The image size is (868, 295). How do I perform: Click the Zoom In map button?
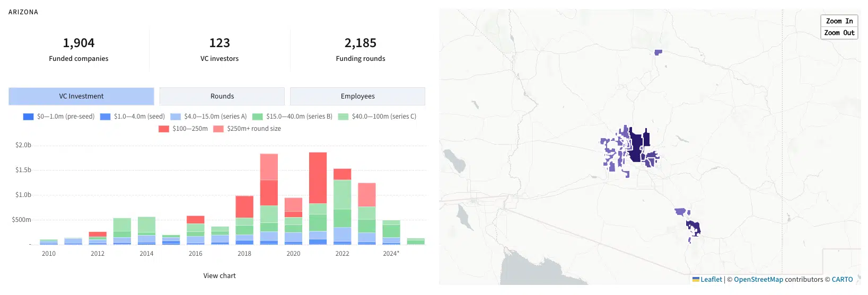(x=839, y=21)
